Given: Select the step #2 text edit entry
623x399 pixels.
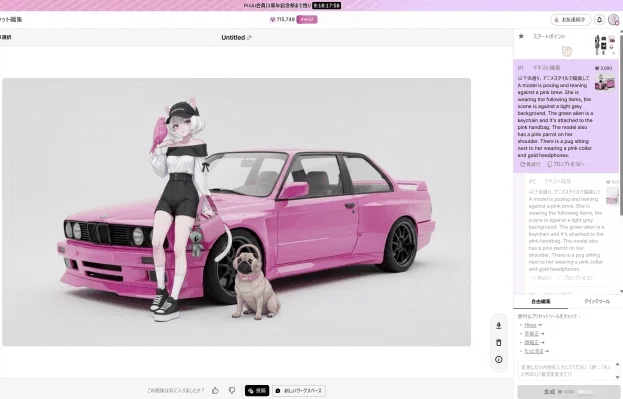Looking at the screenshot, I should coord(571,230).
